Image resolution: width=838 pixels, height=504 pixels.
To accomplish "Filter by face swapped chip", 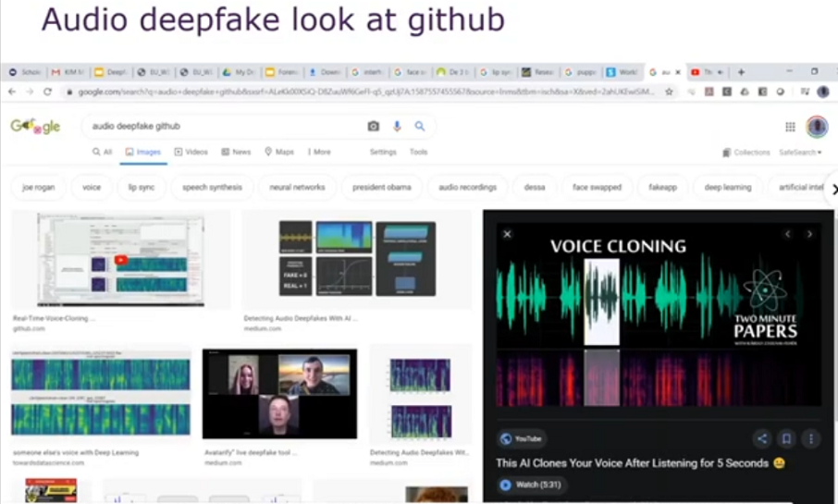I will [597, 187].
